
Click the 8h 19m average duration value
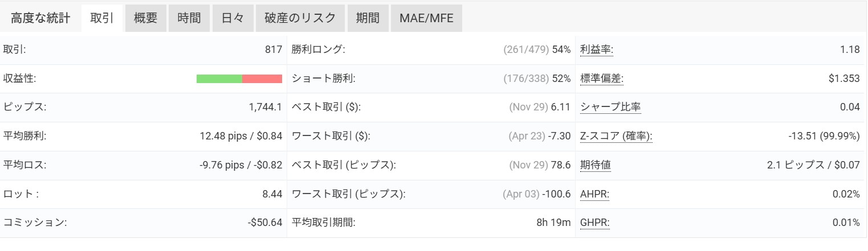(x=553, y=223)
